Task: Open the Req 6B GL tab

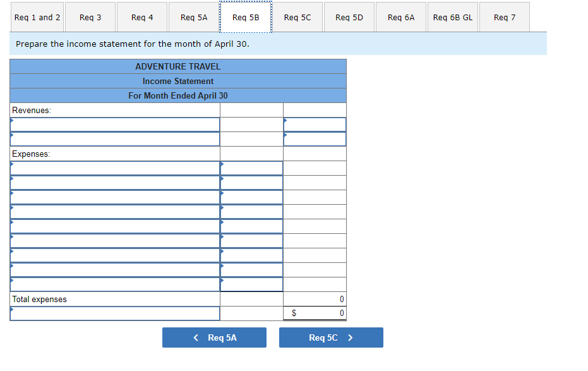Action: (x=452, y=17)
